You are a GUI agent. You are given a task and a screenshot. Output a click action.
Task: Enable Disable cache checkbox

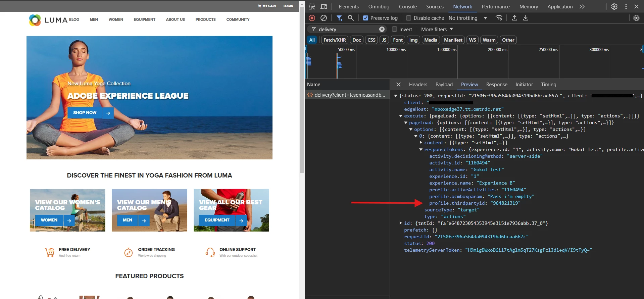[408, 18]
